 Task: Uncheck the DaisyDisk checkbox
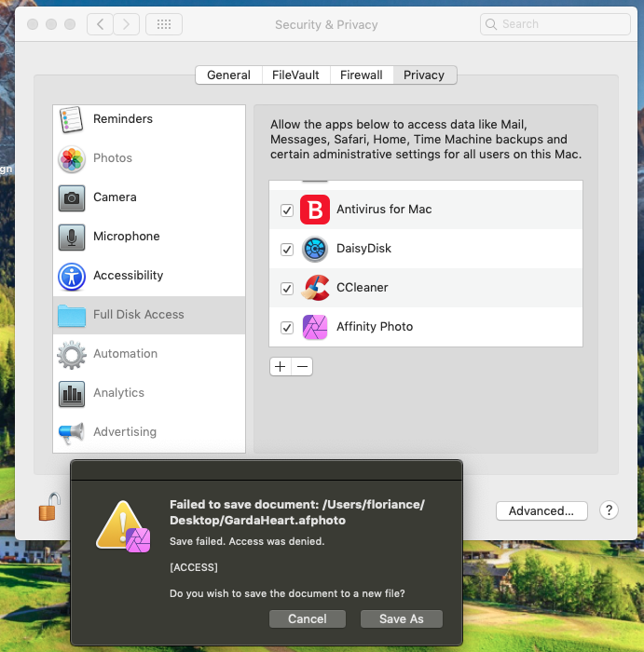pos(287,249)
